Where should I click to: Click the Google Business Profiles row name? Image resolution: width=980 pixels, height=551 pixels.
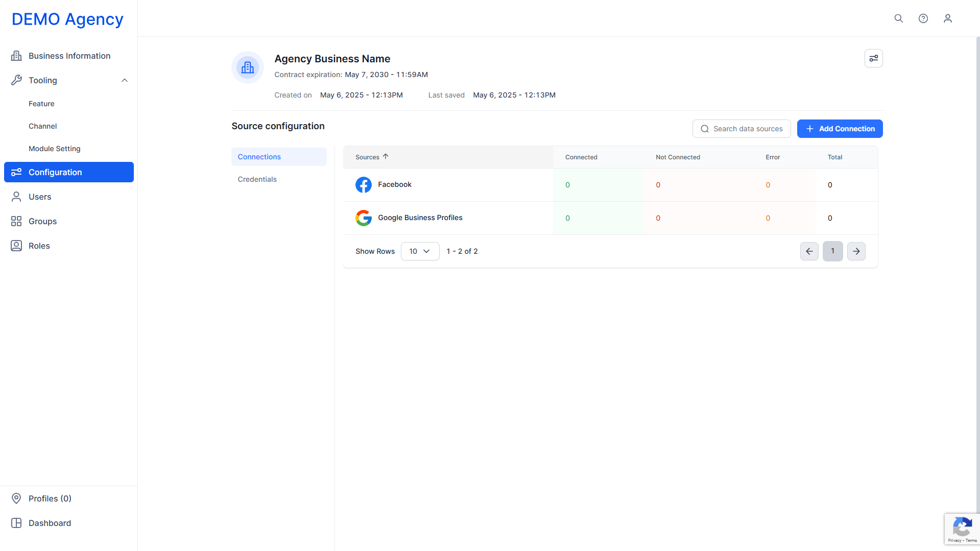tap(420, 218)
